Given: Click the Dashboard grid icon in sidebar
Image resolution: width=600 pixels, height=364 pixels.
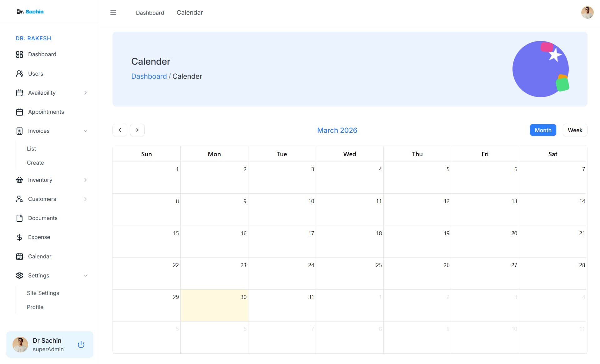Looking at the screenshot, I should click(x=19, y=54).
